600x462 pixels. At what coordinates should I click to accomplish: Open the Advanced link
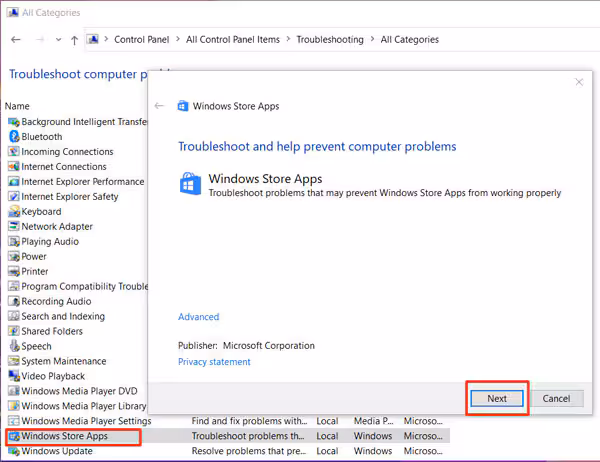coord(199,317)
